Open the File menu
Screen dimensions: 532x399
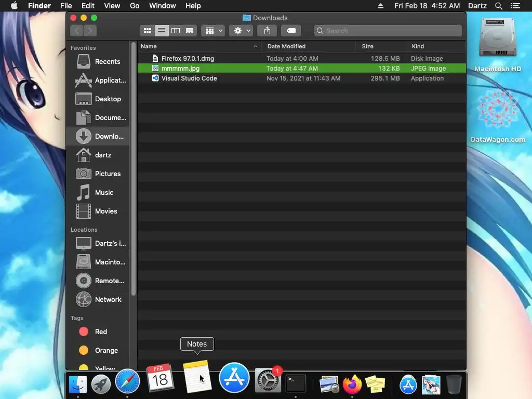point(66,6)
